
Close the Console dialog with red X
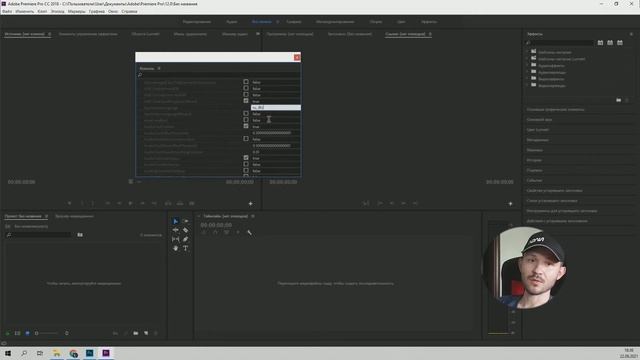coord(297,58)
